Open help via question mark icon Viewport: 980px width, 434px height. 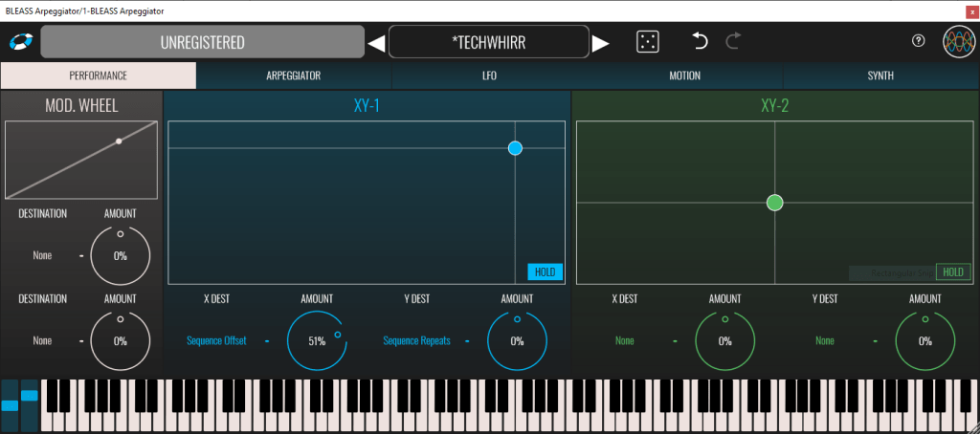click(919, 41)
